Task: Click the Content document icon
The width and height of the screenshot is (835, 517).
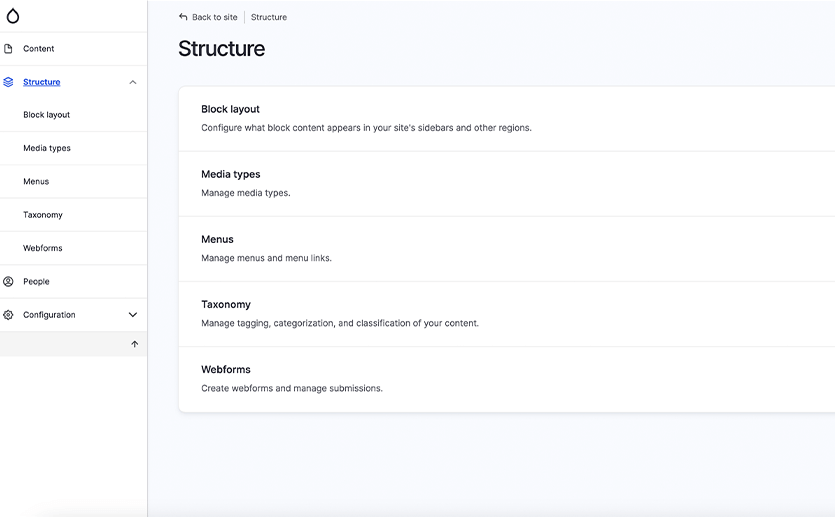Action: tap(9, 48)
